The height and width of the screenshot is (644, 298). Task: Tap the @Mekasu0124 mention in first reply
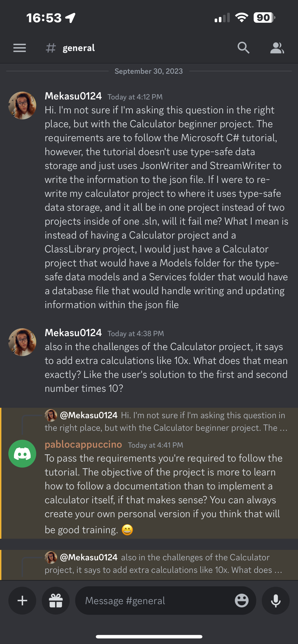89,415
